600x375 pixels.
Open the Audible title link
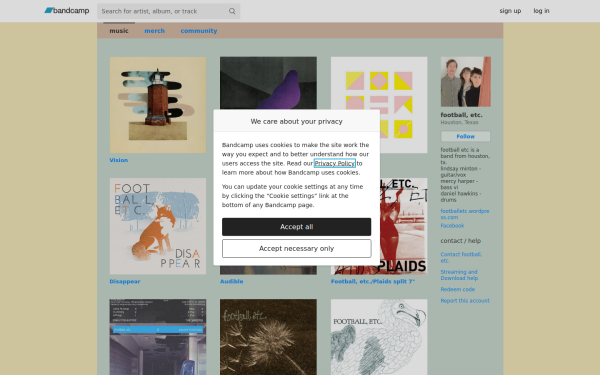tap(232, 281)
